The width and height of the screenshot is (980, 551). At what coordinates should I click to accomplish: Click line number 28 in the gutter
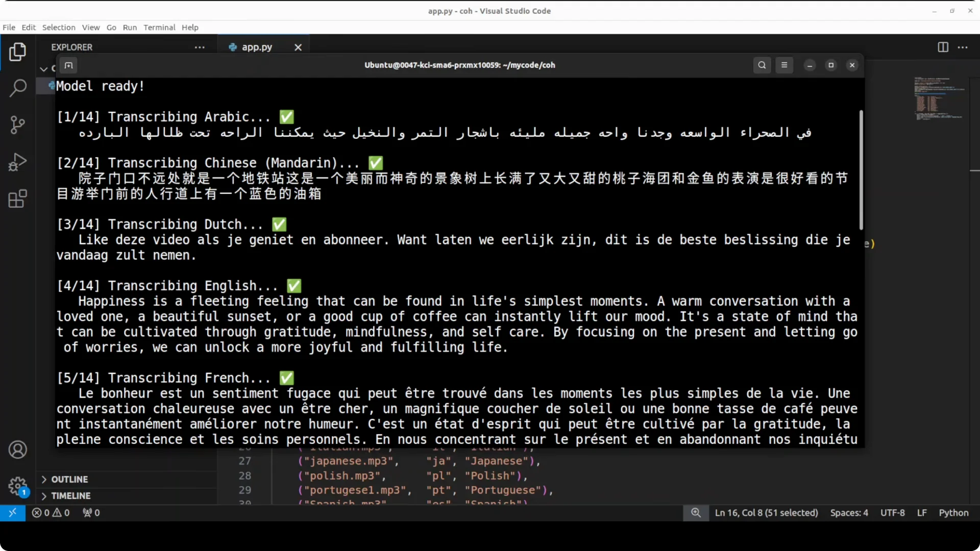point(245,476)
